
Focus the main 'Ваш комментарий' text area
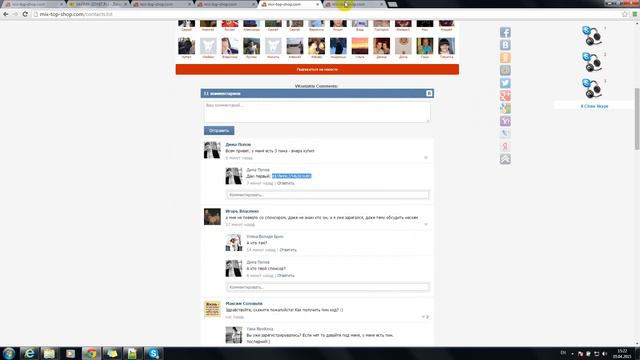click(317, 112)
